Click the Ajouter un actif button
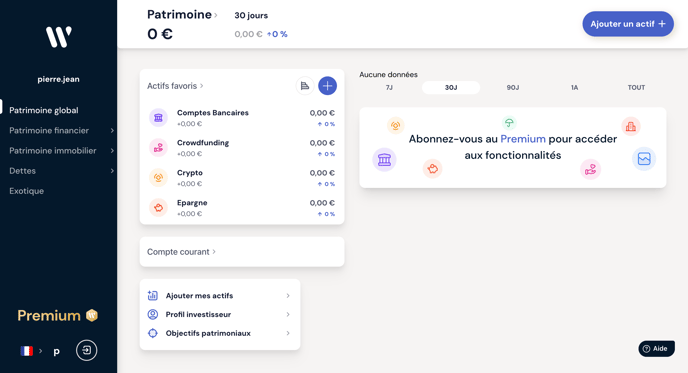The width and height of the screenshot is (688, 373). click(628, 24)
